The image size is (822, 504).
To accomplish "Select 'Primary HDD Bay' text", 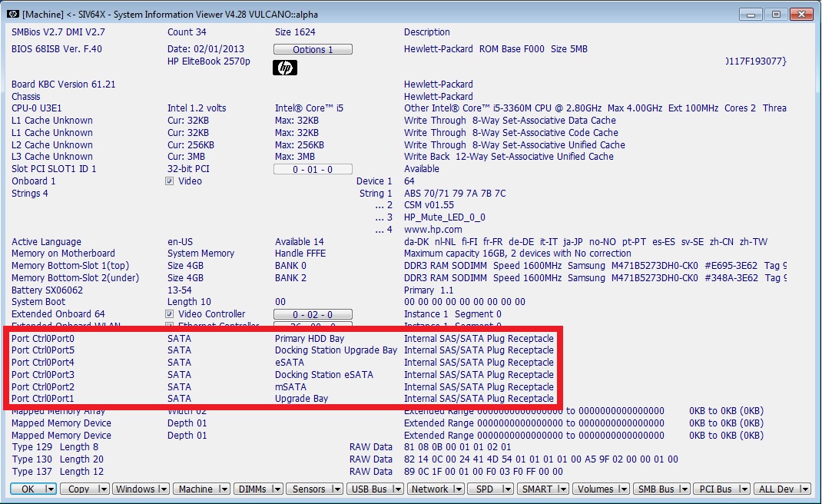I will click(310, 338).
